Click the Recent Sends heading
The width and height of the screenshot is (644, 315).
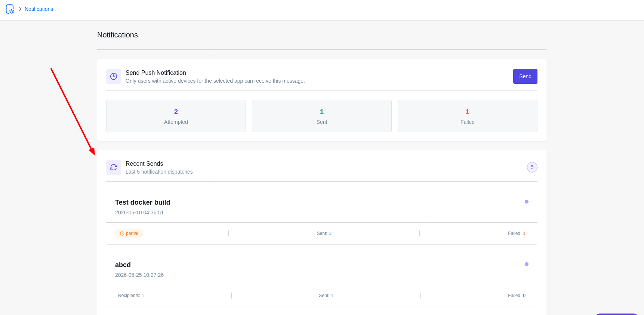[x=144, y=164]
